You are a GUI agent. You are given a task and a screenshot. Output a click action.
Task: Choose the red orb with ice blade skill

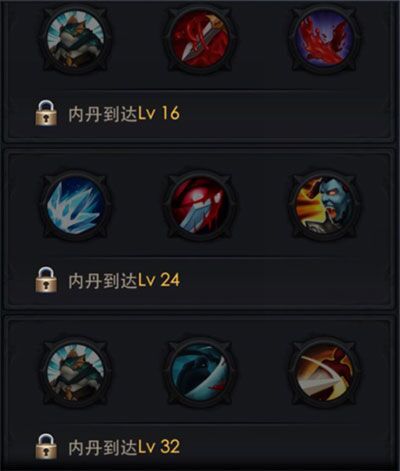click(200, 205)
